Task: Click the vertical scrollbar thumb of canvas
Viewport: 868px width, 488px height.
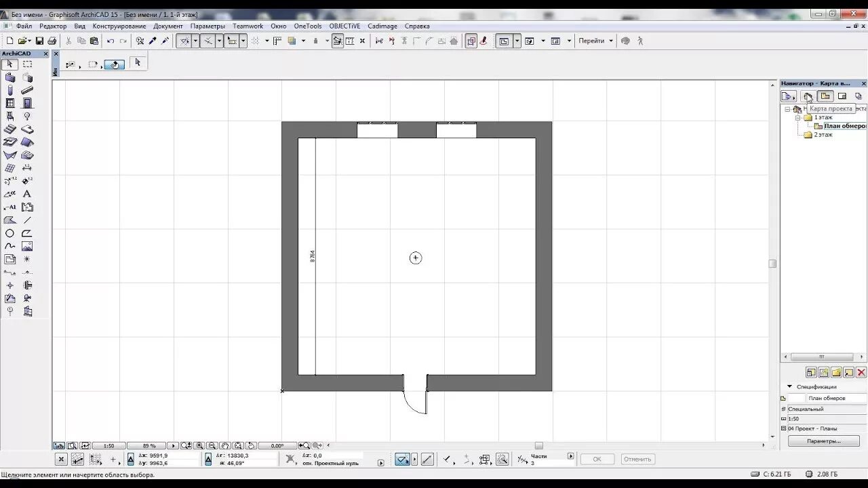Action: click(x=772, y=264)
